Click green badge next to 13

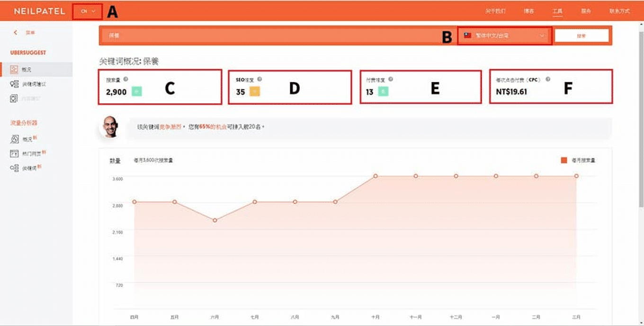(383, 91)
